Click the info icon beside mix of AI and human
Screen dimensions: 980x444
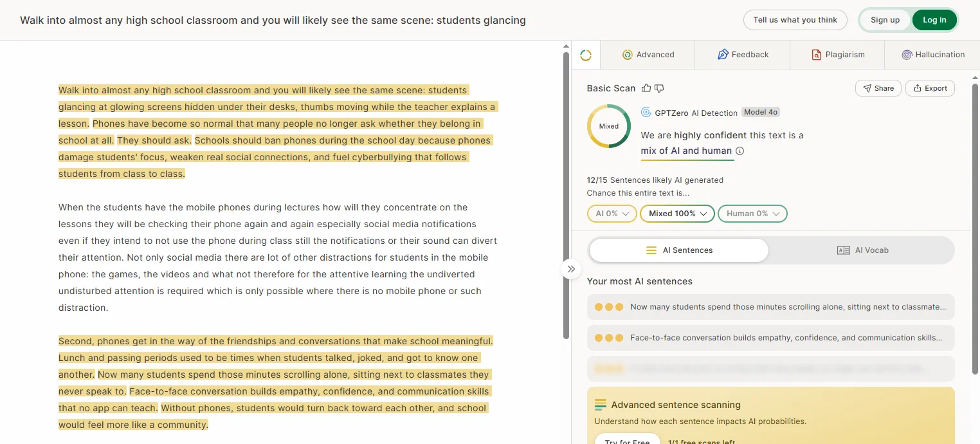click(x=740, y=151)
